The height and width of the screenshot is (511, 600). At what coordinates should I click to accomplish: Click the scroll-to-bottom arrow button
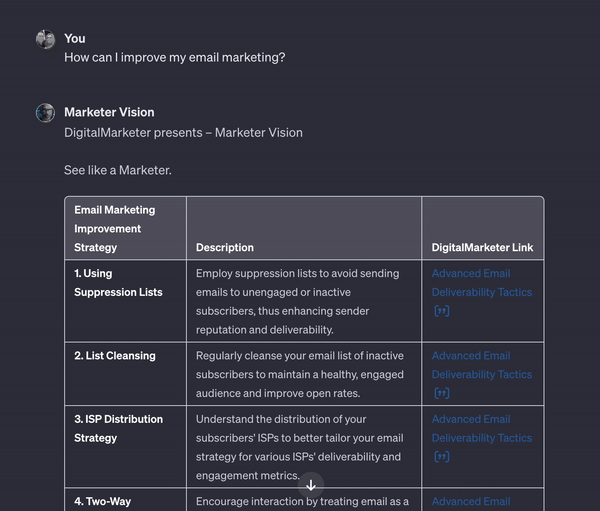click(x=311, y=484)
